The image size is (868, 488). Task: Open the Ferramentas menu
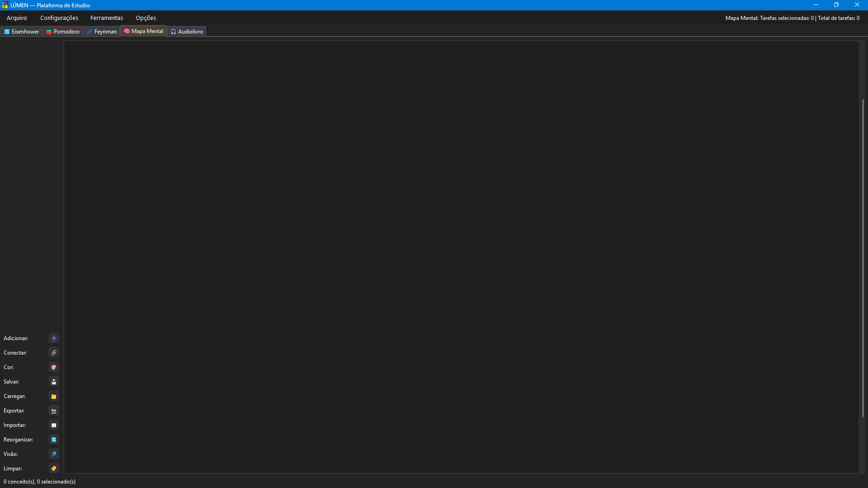tap(107, 18)
